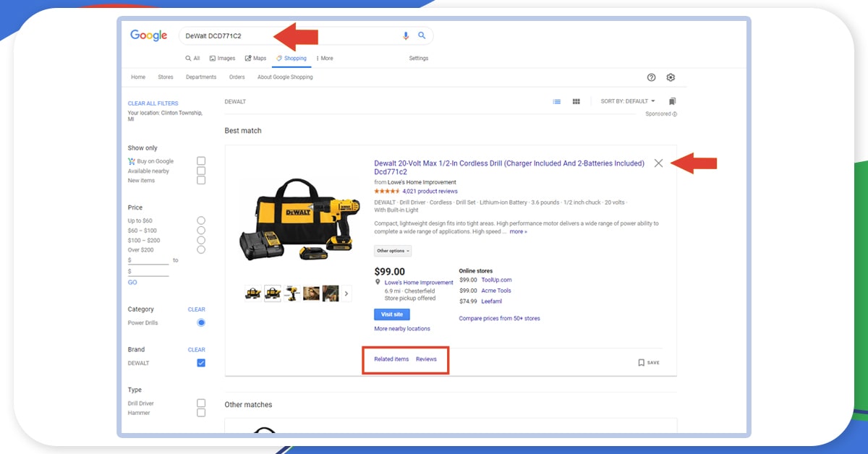Open the Leefaml store link
Viewport: 868px width, 454px height.
pos(491,301)
